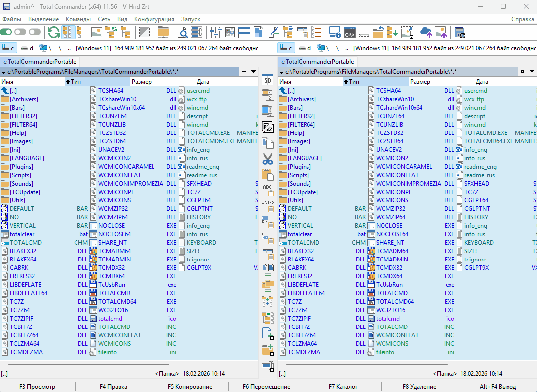537x392 pixels.
Task: Click the search magnifier toolbar icon
Action: coord(183,33)
